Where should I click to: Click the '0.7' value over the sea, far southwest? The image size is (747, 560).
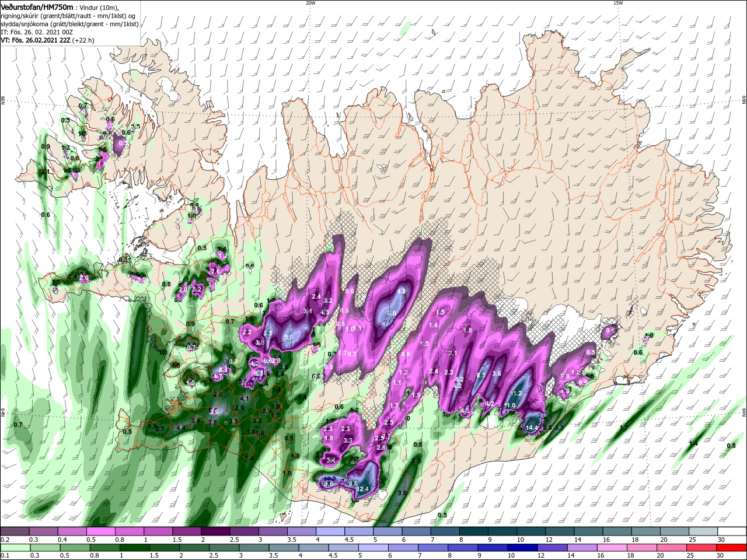[18, 425]
